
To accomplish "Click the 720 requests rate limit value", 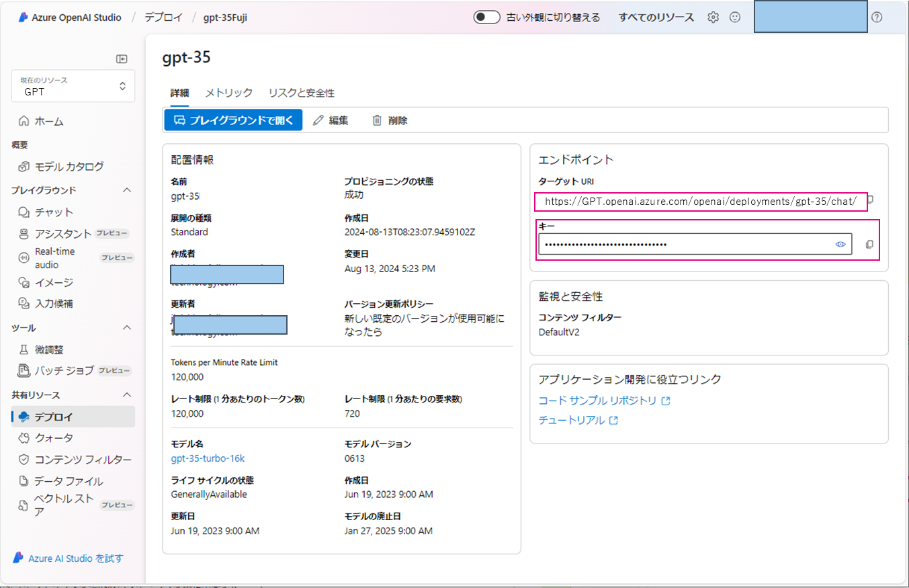I will (352, 413).
